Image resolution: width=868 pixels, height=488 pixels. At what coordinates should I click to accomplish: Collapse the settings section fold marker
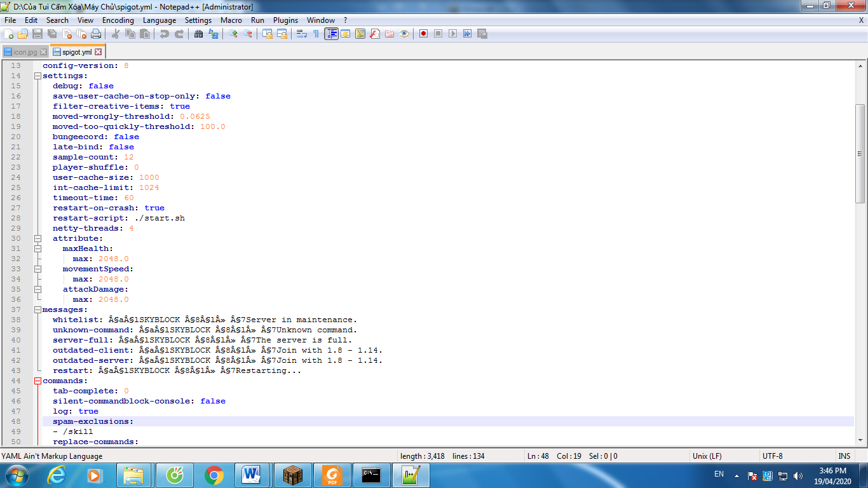[x=37, y=76]
